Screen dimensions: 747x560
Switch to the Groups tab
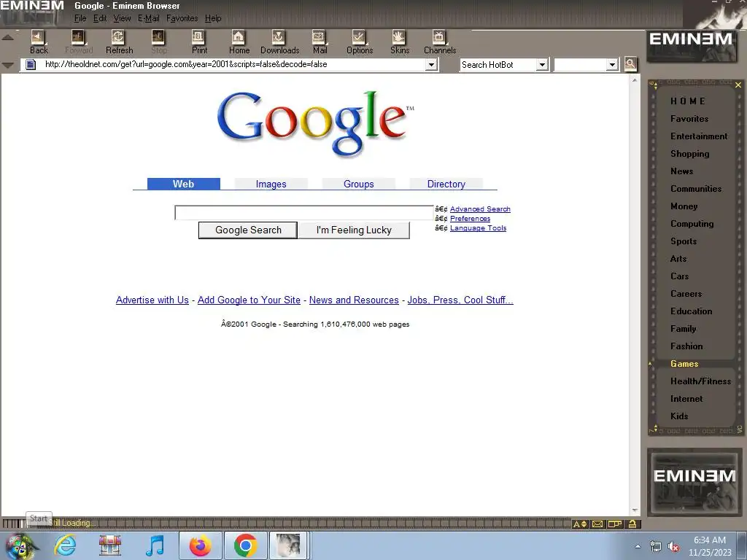click(x=359, y=184)
